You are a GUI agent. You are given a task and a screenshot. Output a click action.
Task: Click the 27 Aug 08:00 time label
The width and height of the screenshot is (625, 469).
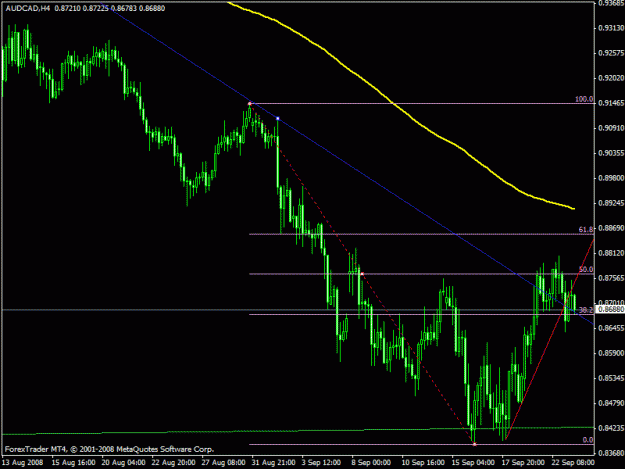pos(223,463)
